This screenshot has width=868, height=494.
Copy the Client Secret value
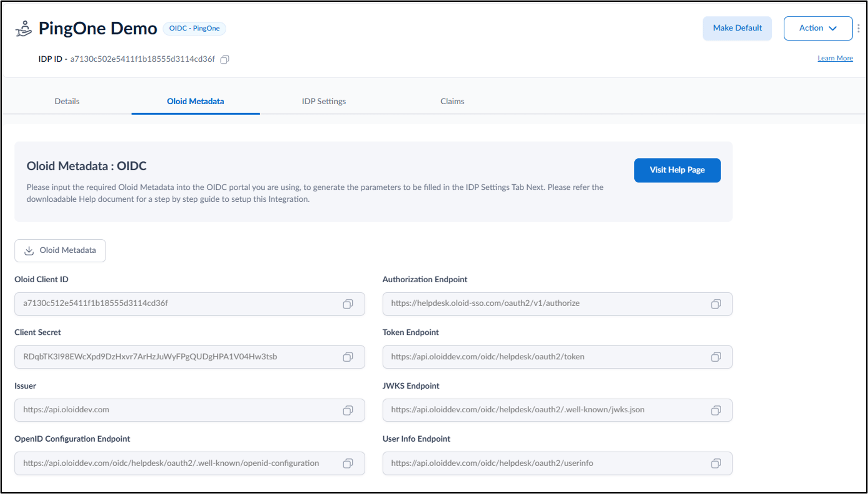point(348,357)
